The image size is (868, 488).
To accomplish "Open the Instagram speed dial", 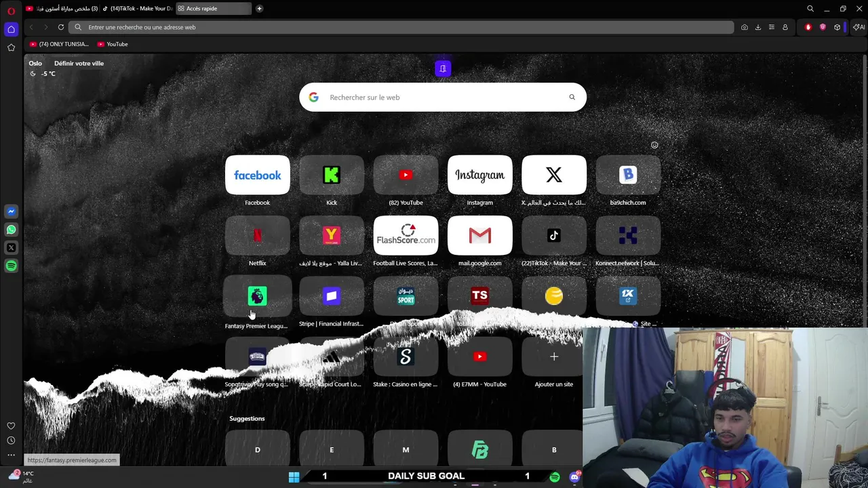I will point(480,175).
